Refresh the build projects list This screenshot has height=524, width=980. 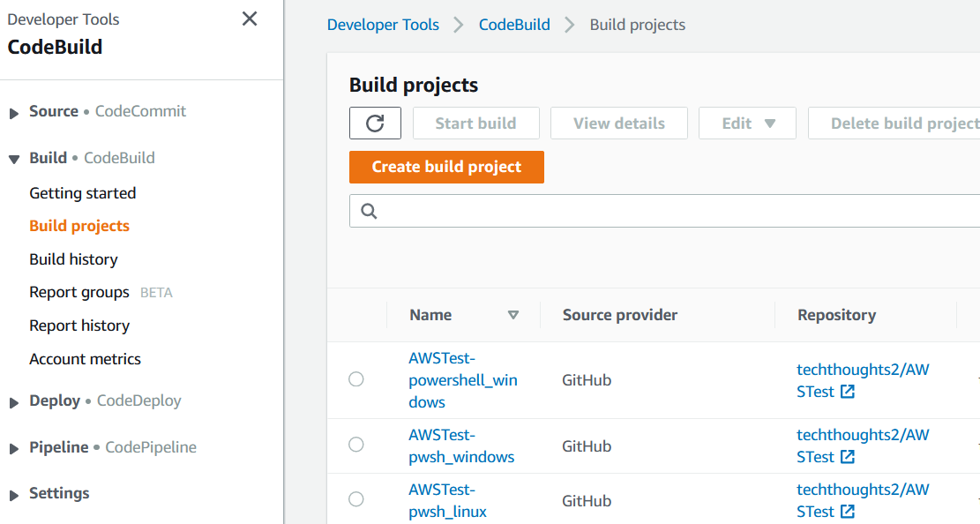point(375,124)
